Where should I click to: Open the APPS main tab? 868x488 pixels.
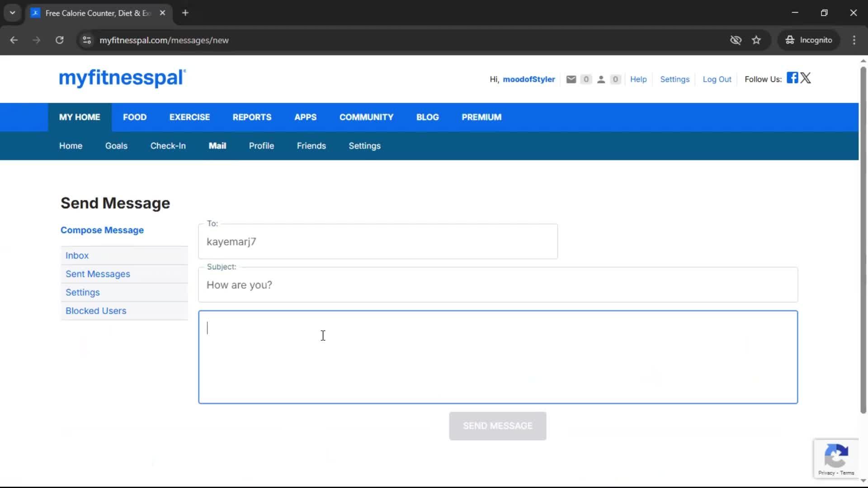click(x=305, y=117)
